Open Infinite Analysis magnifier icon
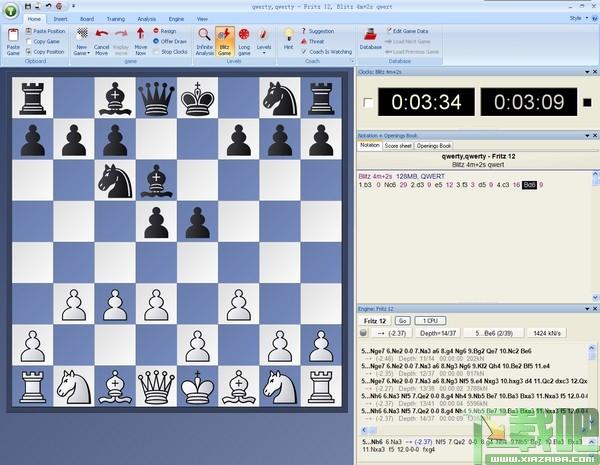 204,34
